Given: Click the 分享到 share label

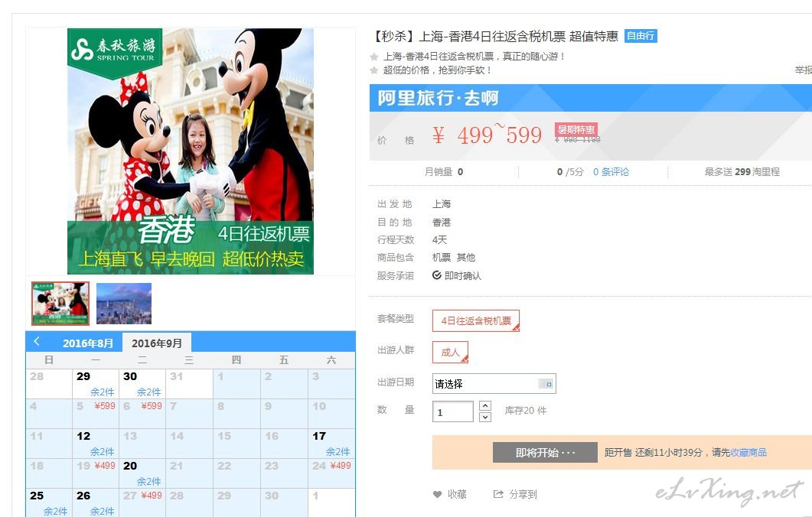Looking at the screenshot, I should tap(523, 494).
